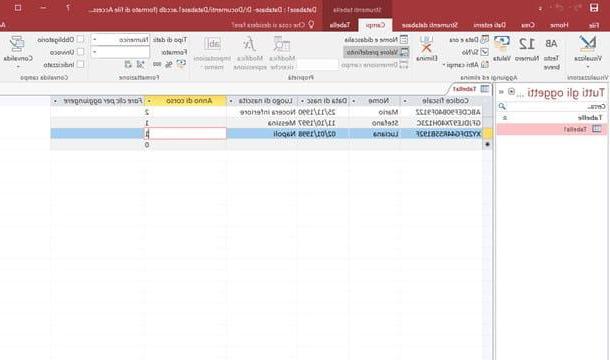Click the Nome e didascalia button

point(376,40)
